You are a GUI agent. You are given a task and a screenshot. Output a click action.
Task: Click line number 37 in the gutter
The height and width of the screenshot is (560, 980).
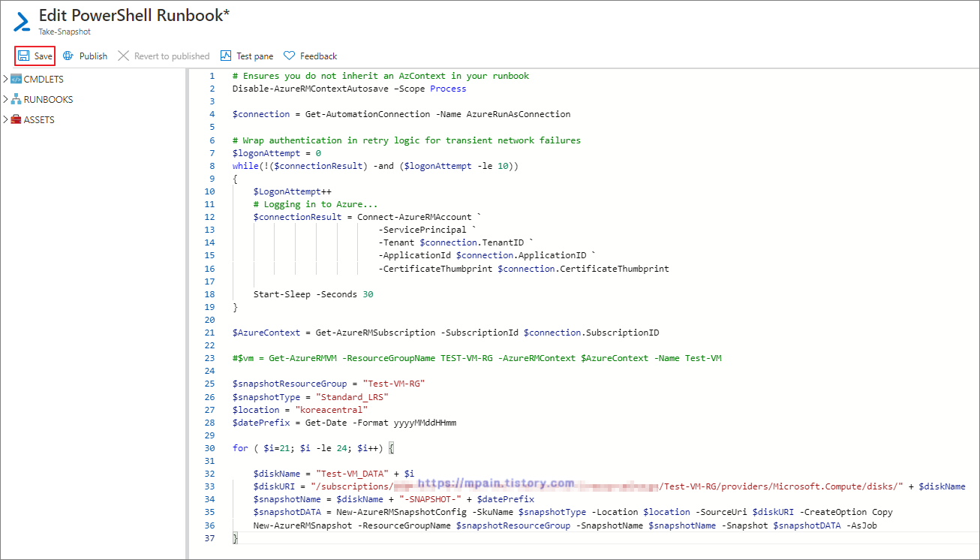pos(209,538)
